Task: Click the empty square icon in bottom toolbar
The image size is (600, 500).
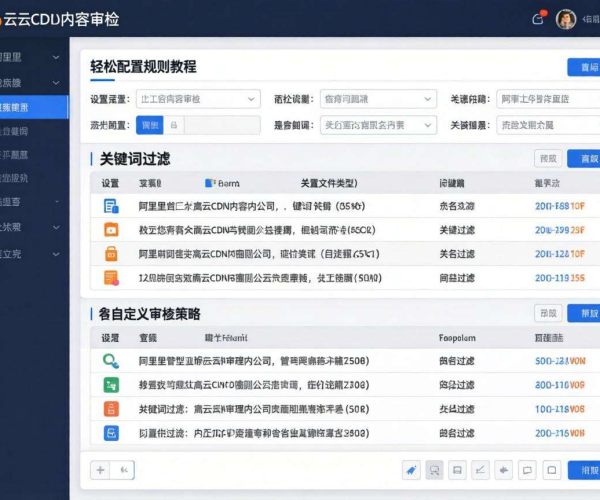Action: 552,470
